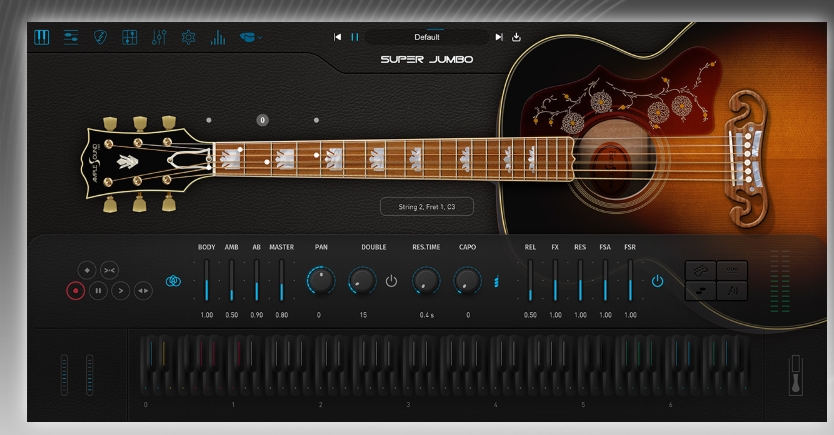Click the MASTER value 0.80
The image size is (834, 435).
coord(281,315)
